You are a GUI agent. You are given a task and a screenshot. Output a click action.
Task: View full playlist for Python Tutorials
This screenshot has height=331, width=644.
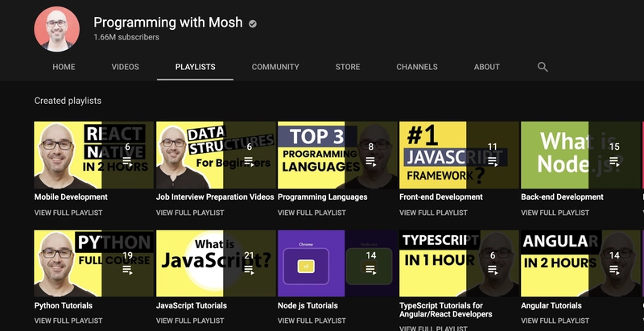(x=68, y=321)
